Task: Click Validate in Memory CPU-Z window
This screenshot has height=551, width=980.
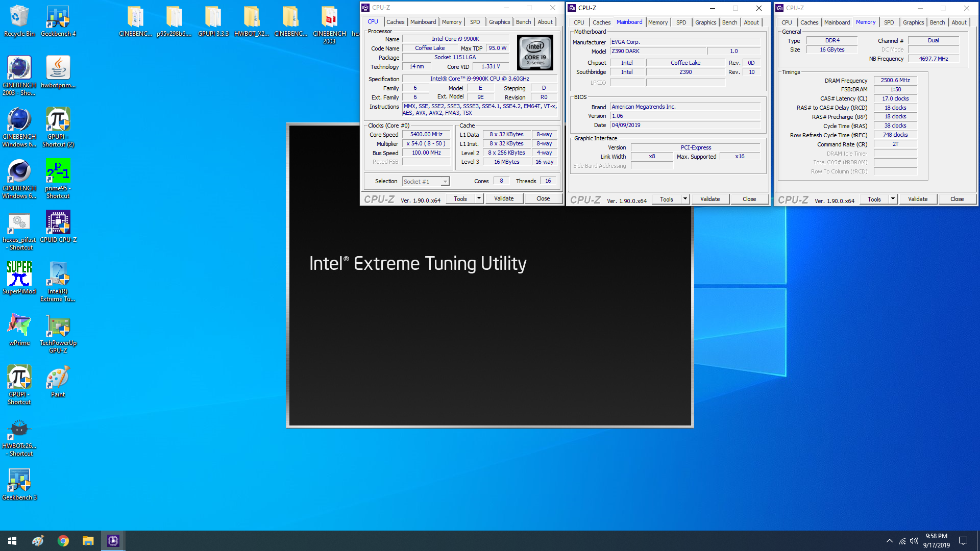Action: (x=918, y=199)
